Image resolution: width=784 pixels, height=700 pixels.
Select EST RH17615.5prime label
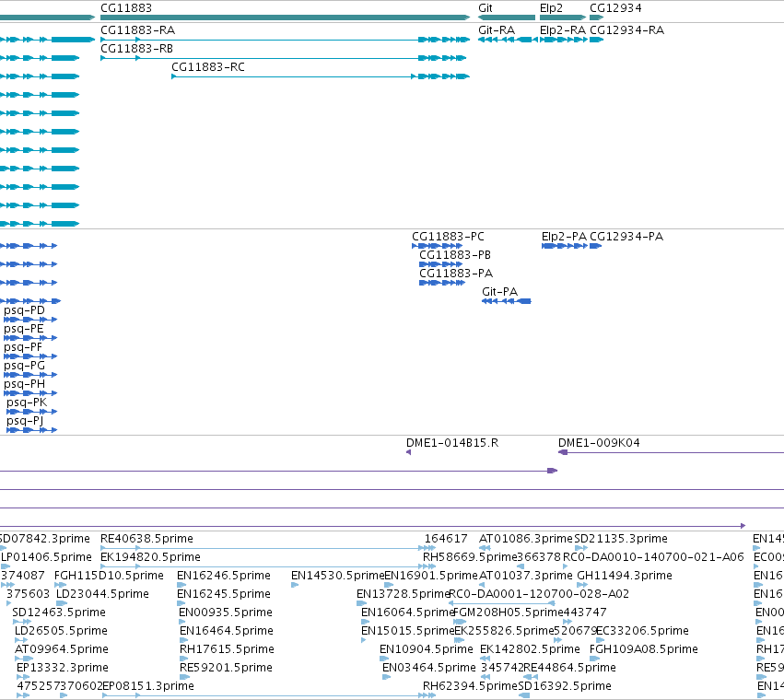227,649
